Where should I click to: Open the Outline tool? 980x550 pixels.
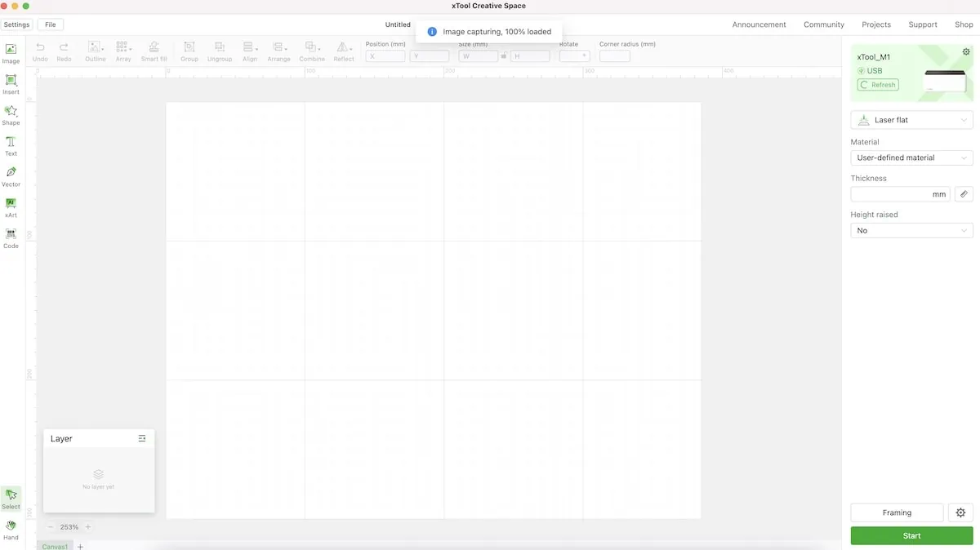point(96,52)
